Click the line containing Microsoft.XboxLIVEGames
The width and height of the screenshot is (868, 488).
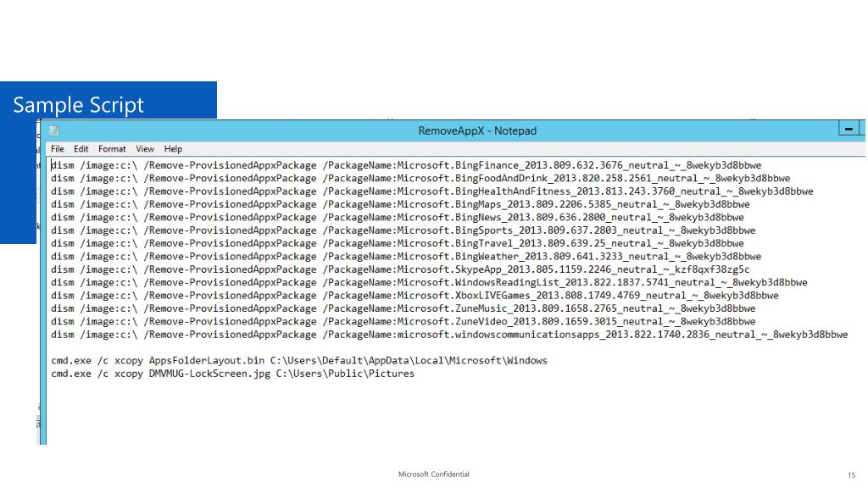[x=415, y=296]
